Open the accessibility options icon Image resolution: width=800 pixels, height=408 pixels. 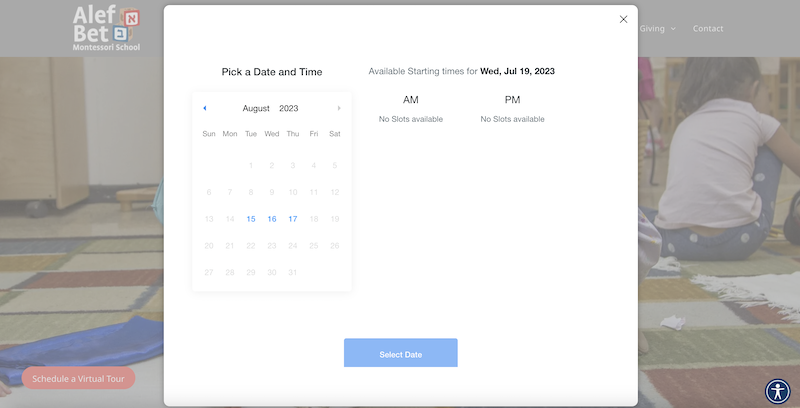click(777, 391)
